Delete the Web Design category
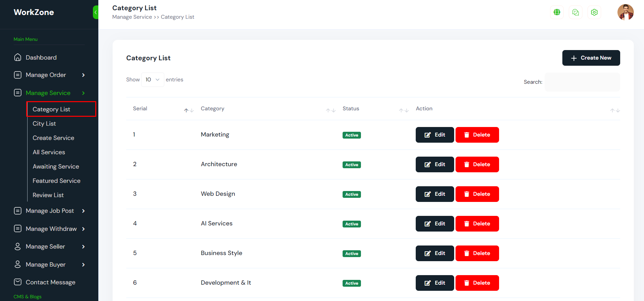This screenshot has width=644, height=301. pyautogui.click(x=477, y=194)
